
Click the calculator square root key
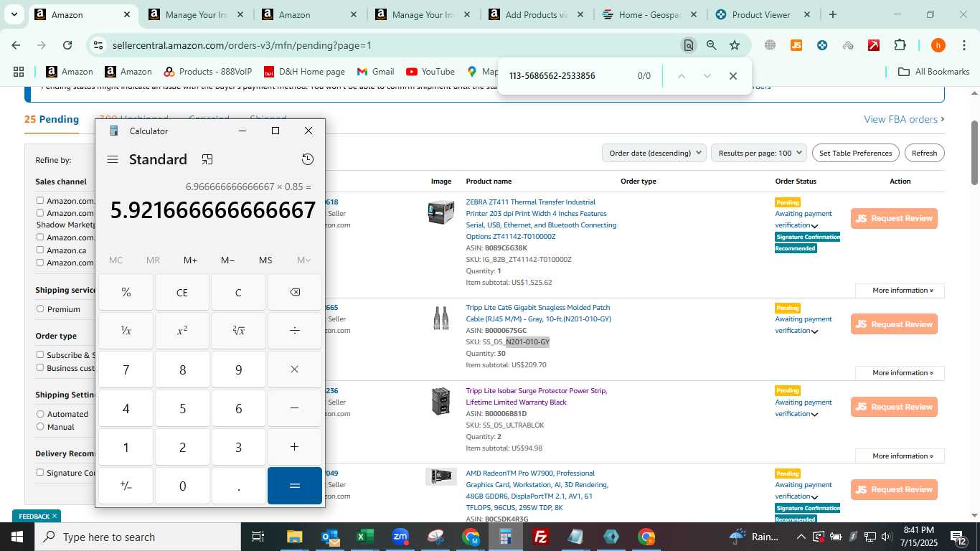pos(238,331)
